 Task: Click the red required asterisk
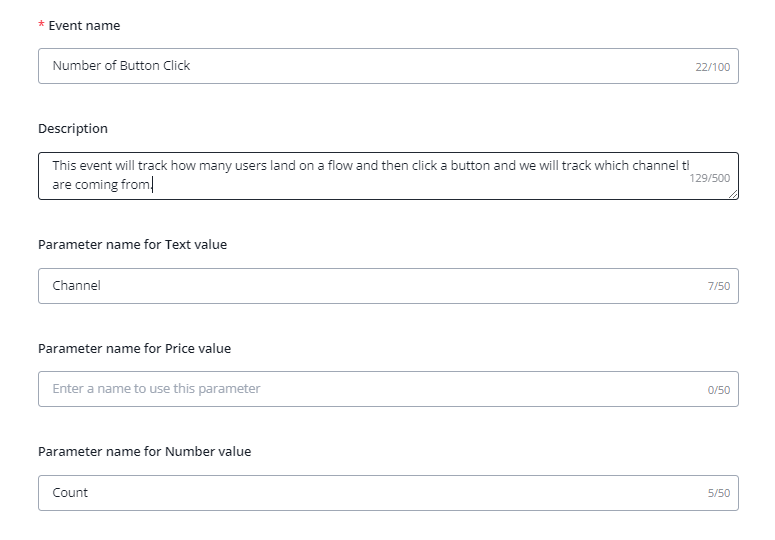click(41, 25)
